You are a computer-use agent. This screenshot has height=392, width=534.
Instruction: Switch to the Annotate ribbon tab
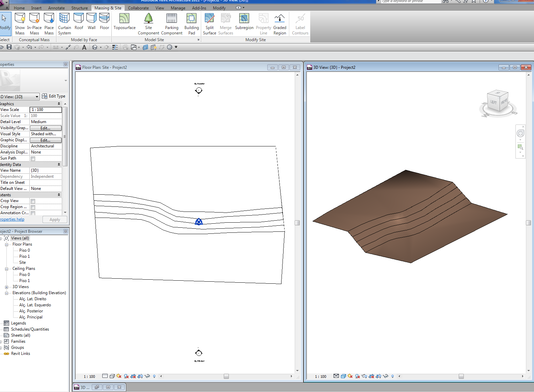pyautogui.click(x=56, y=8)
